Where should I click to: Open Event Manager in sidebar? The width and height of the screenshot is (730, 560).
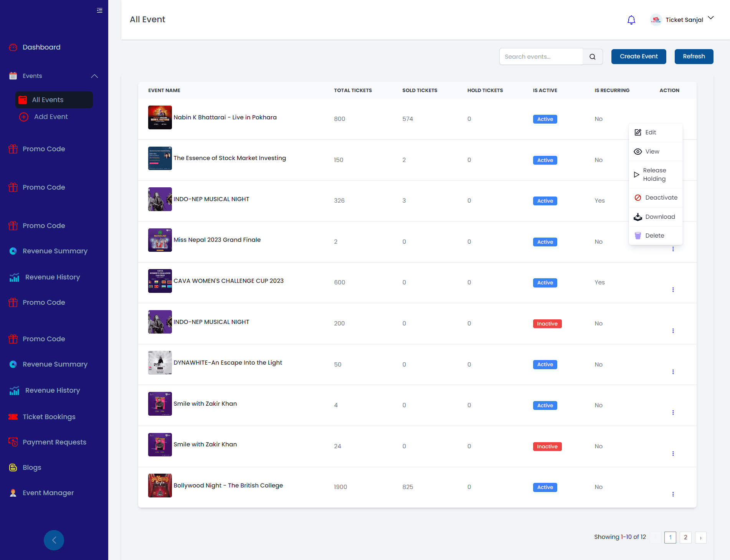click(x=48, y=493)
